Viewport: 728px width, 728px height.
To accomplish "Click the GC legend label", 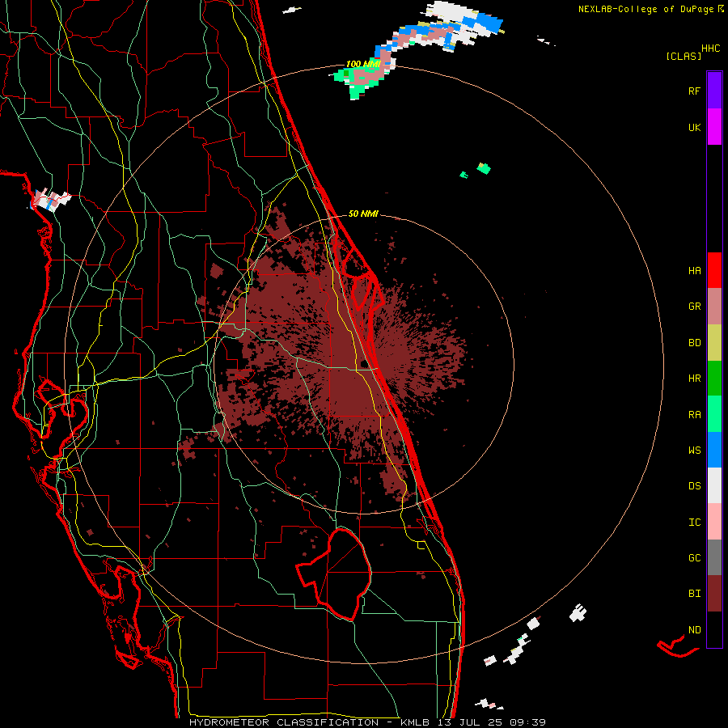I will point(694,557).
